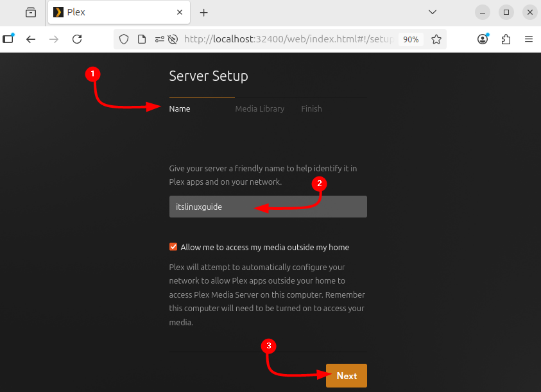
Task: Click the address bar URL
Action: tap(289, 39)
